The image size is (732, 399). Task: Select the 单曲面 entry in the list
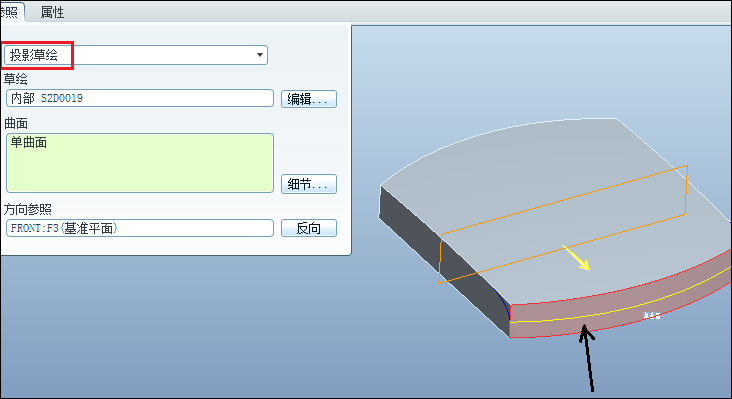point(28,142)
